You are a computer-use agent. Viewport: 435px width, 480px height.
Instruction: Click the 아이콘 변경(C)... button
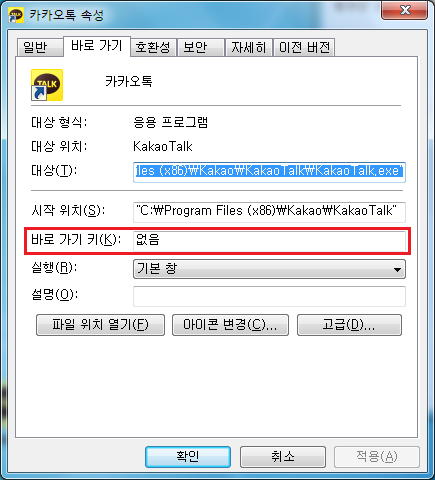[230, 325]
